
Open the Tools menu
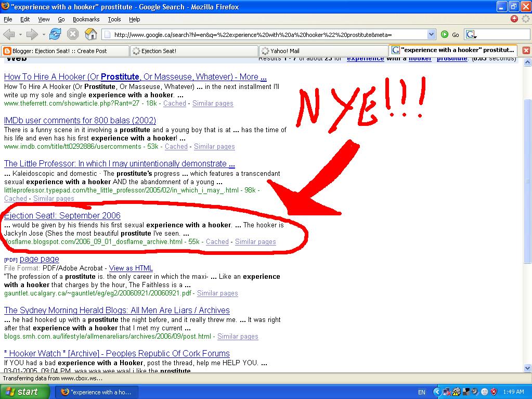click(x=114, y=19)
